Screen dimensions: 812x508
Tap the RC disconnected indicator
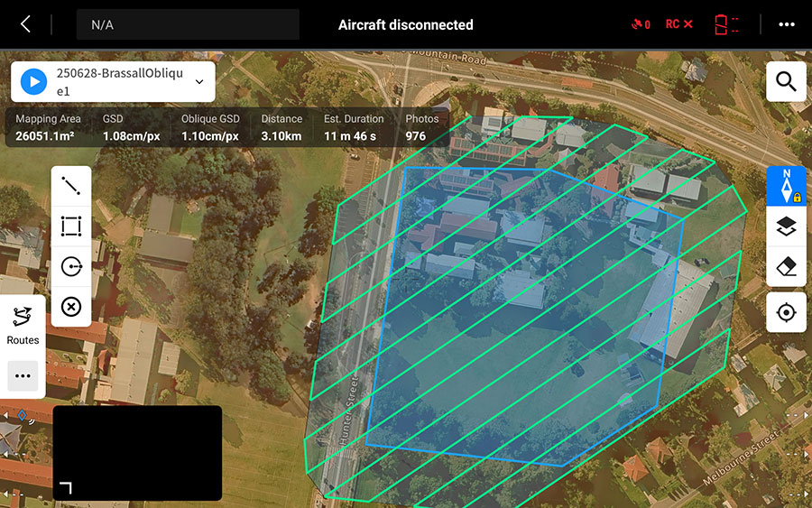678,24
